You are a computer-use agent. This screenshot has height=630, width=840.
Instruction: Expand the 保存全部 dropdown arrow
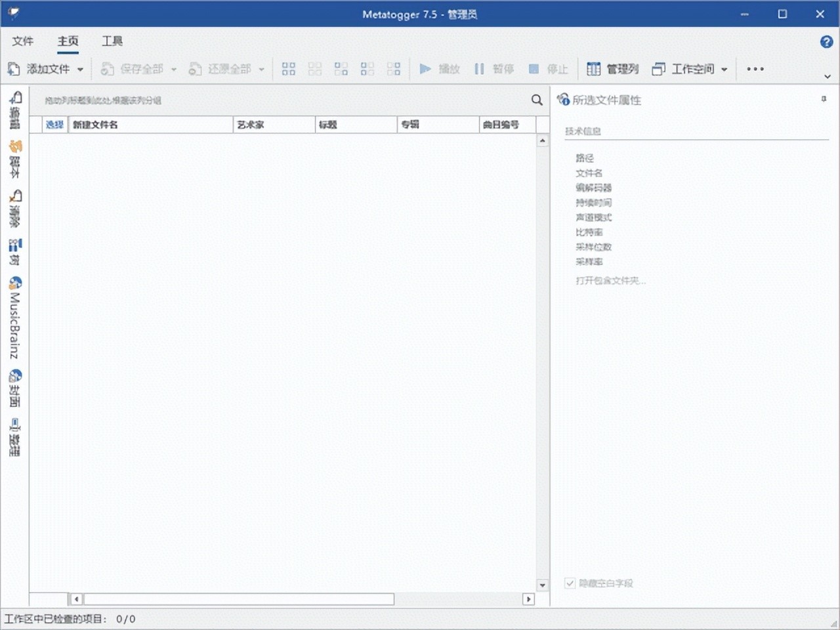(174, 69)
